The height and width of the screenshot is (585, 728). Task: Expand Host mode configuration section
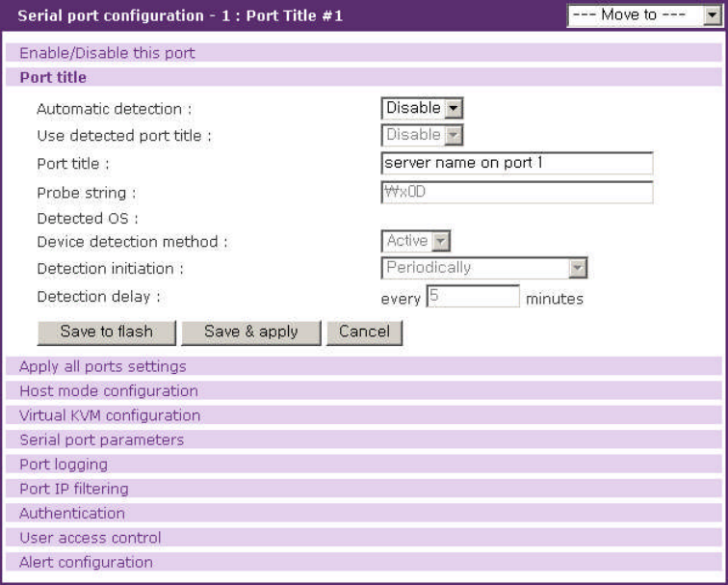click(109, 391)
